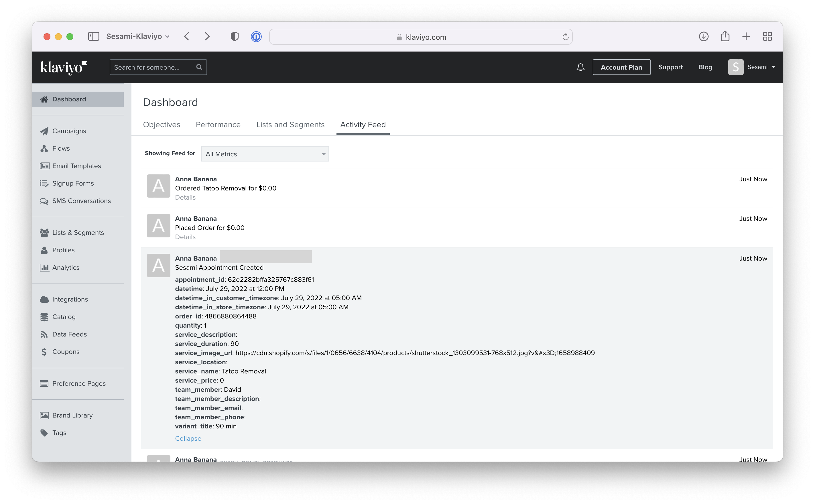This screenshot has width=815, height=504.
Task: Show Details for Placed Order event
Action: (185, 237)
